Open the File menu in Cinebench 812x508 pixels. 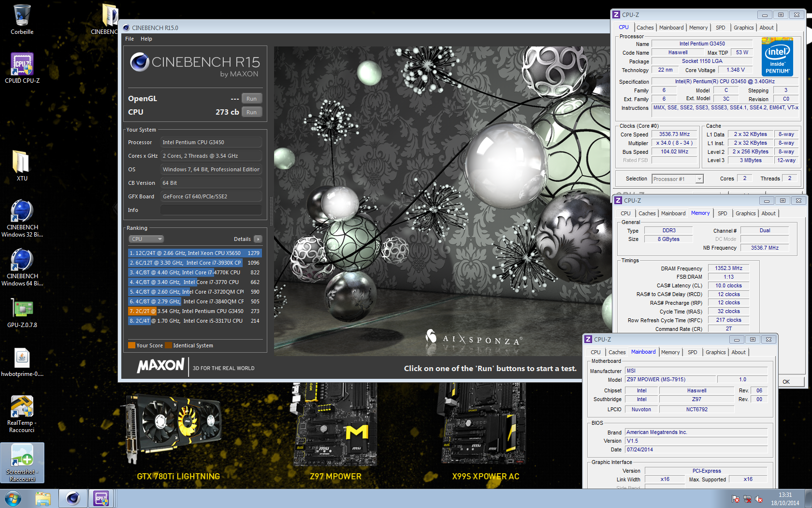(x=130, y=39)
